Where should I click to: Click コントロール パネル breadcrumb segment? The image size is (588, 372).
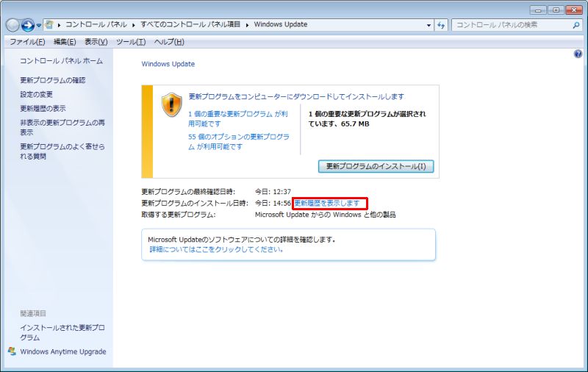(x=96, y=25)
